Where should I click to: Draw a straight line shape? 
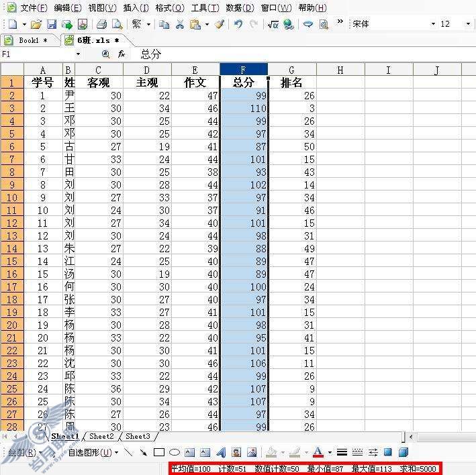click(x=129, y=453)
